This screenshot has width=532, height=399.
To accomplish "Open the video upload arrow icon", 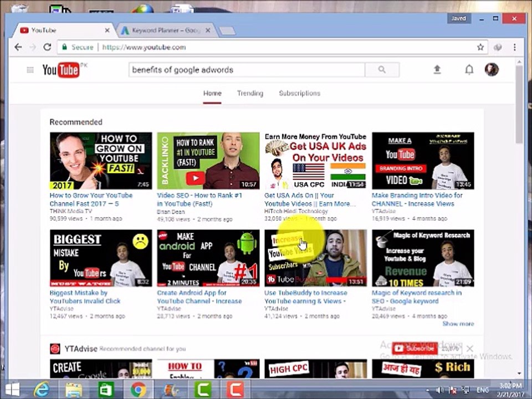I will point(437,70).
